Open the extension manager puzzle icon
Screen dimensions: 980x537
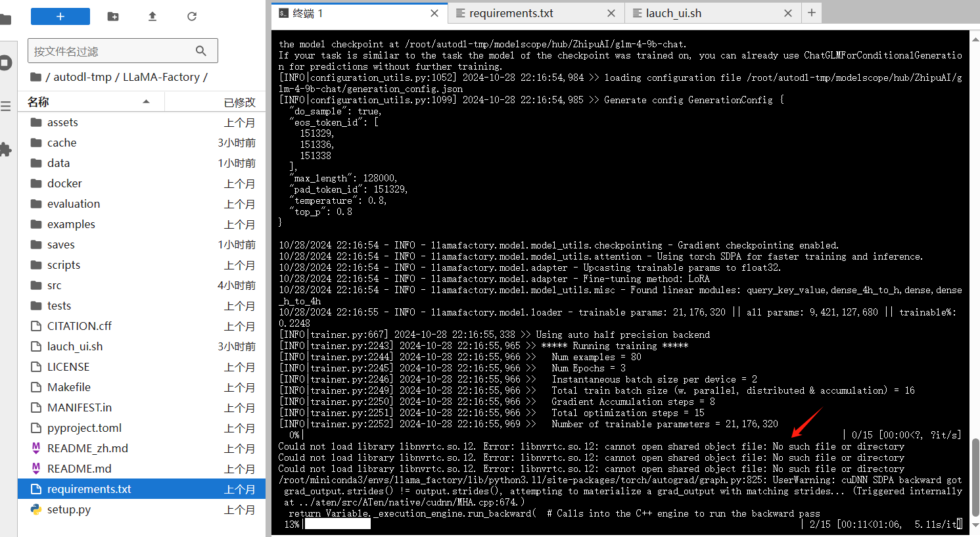click(5, 149)
